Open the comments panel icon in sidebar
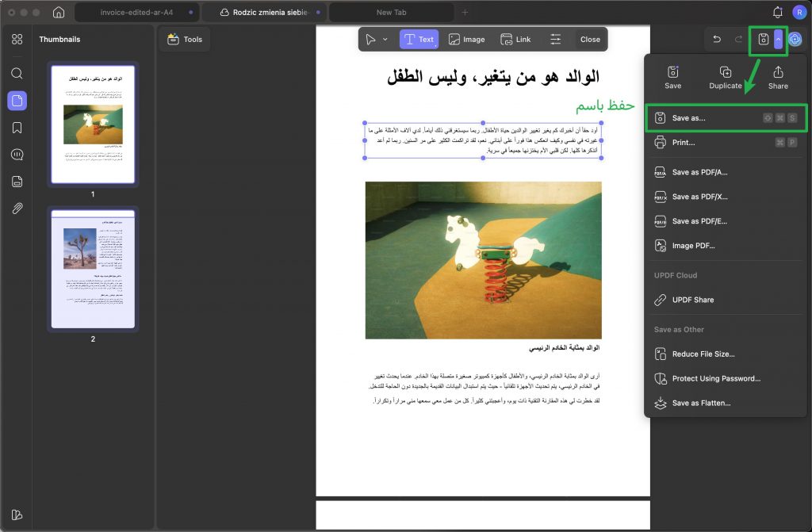 pyautogui.click(x=17, y=155)
